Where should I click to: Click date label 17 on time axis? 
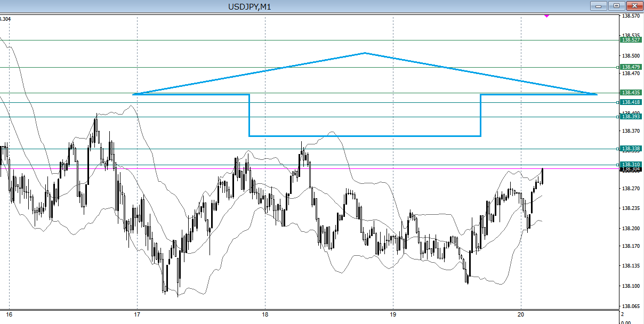(137, 314)
